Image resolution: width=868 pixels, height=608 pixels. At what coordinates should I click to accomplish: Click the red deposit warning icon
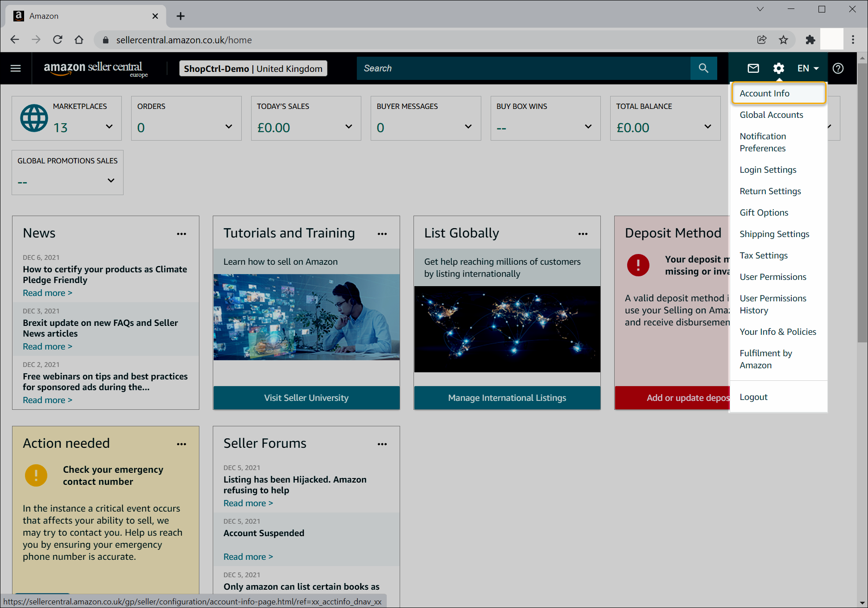click(638, 265)
